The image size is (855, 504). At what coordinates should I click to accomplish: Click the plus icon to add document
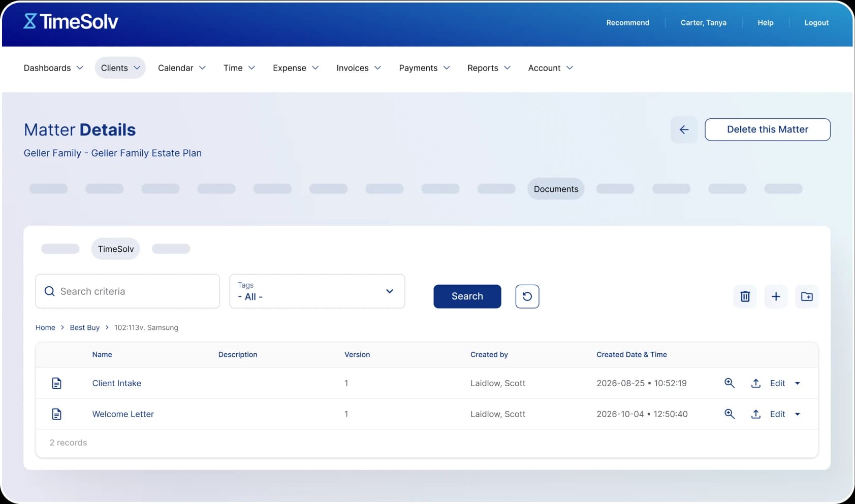coord(776,296)
